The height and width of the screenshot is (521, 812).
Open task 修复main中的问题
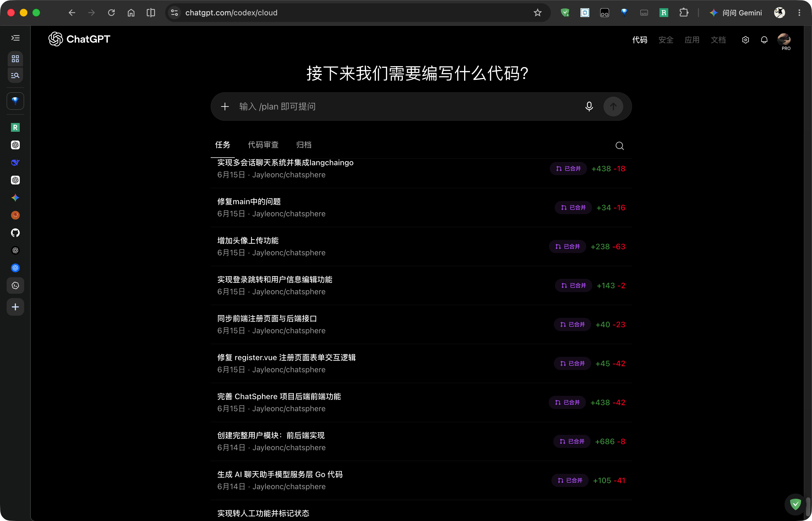[x=421, y=208]
